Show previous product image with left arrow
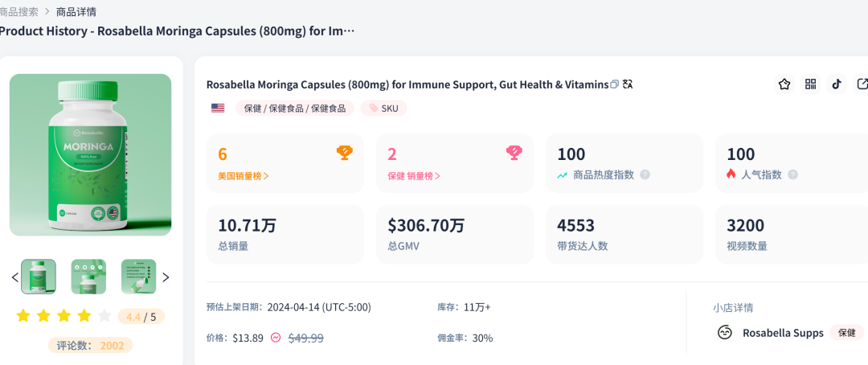 click(14, 277)
